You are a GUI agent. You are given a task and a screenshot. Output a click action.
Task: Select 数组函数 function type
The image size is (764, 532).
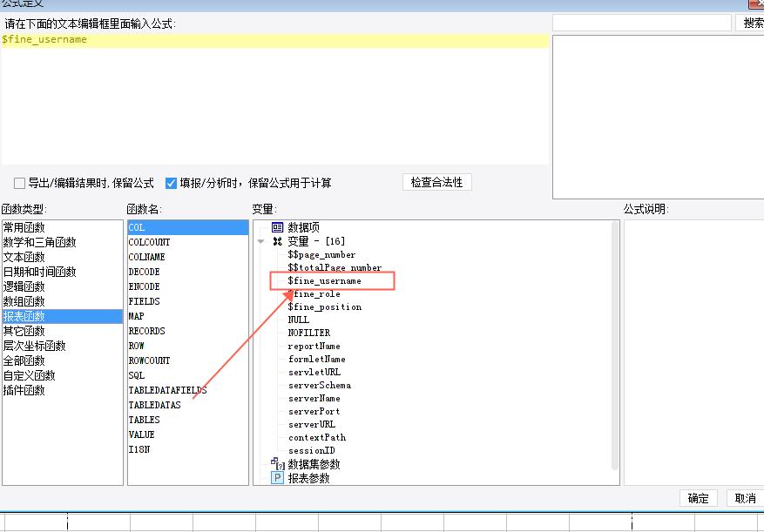tap(63, 301)
